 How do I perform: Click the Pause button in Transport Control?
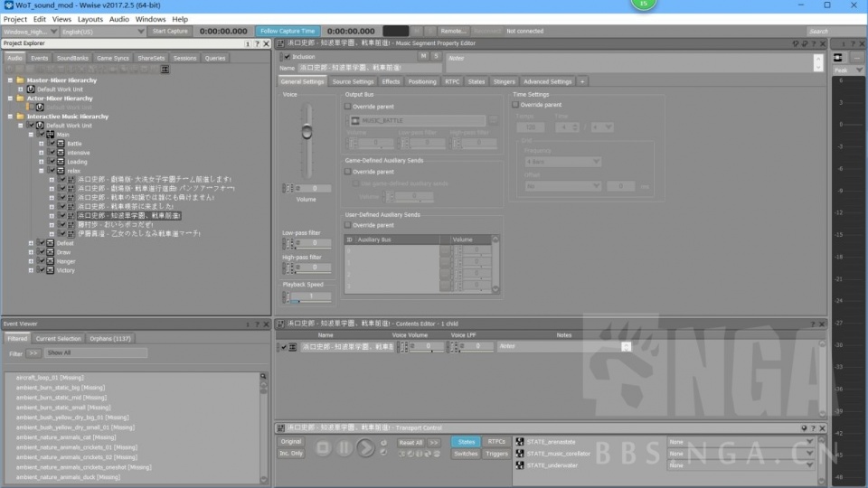click(344, 447)
